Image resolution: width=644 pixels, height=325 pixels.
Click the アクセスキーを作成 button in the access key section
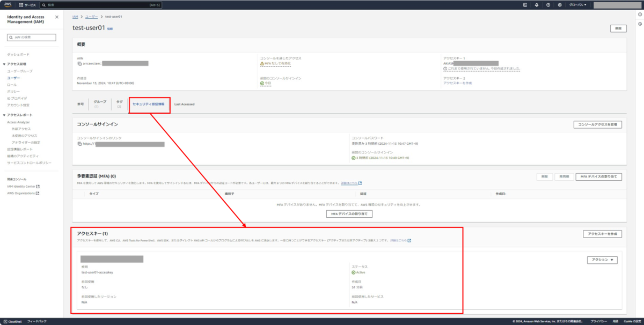(603, 234)
